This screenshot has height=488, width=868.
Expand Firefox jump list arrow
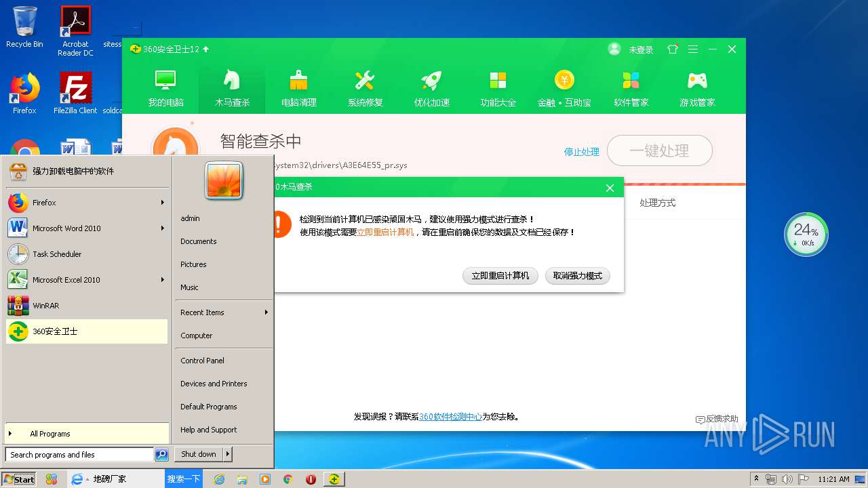163,203
